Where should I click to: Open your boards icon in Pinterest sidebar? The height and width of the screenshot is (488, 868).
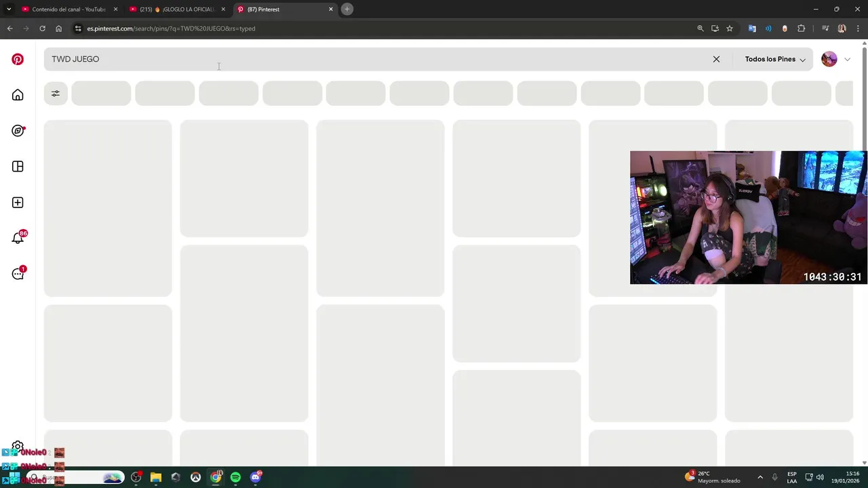(18, 167)
